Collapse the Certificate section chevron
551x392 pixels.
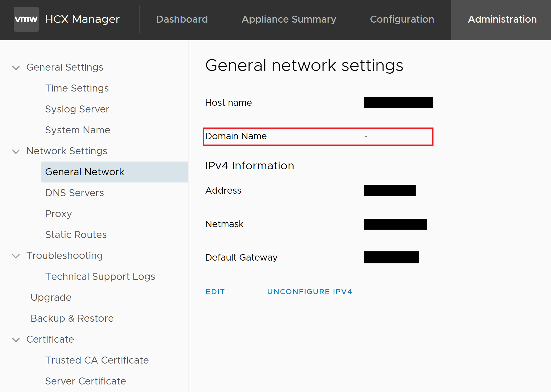[x=16, y=340]
